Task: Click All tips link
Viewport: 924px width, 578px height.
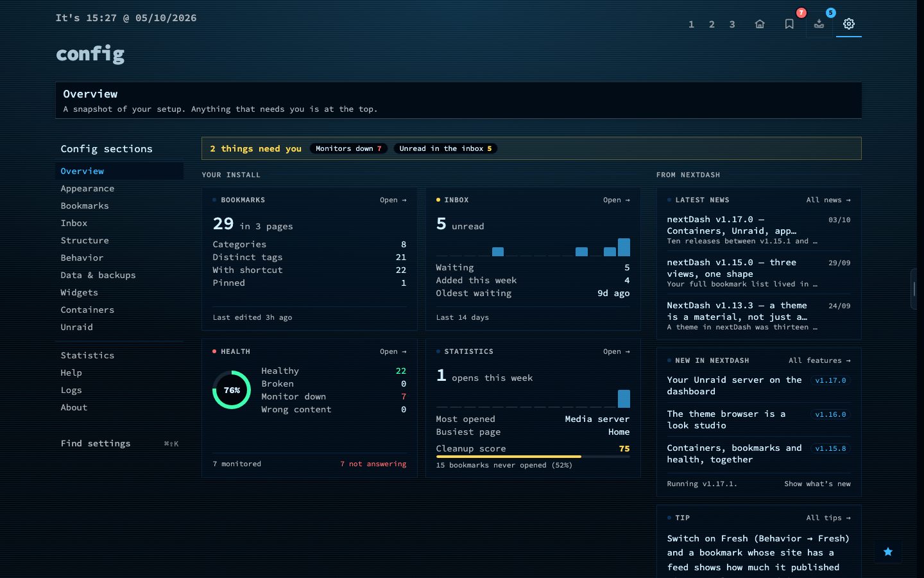Action: (x=828, y=518)
